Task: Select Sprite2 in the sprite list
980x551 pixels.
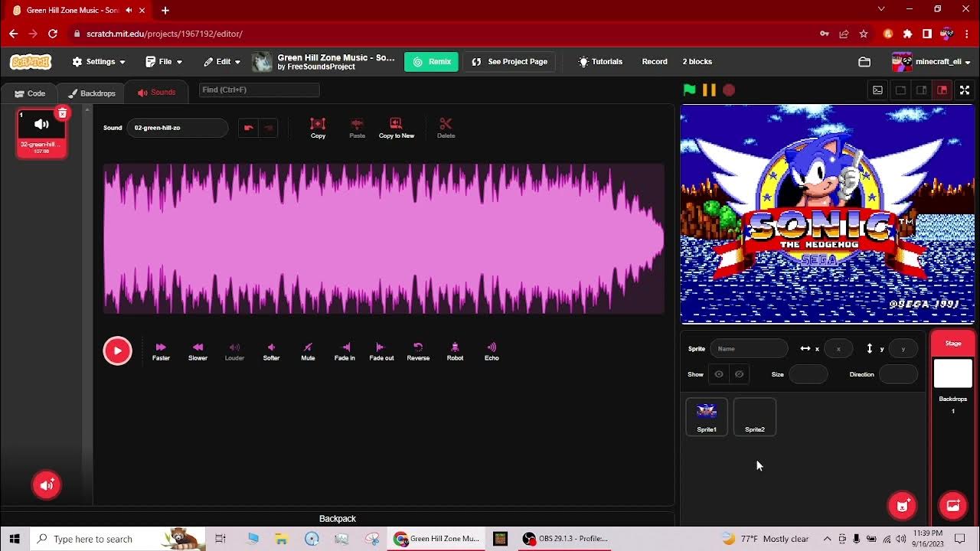Action: tap(755, 417)
